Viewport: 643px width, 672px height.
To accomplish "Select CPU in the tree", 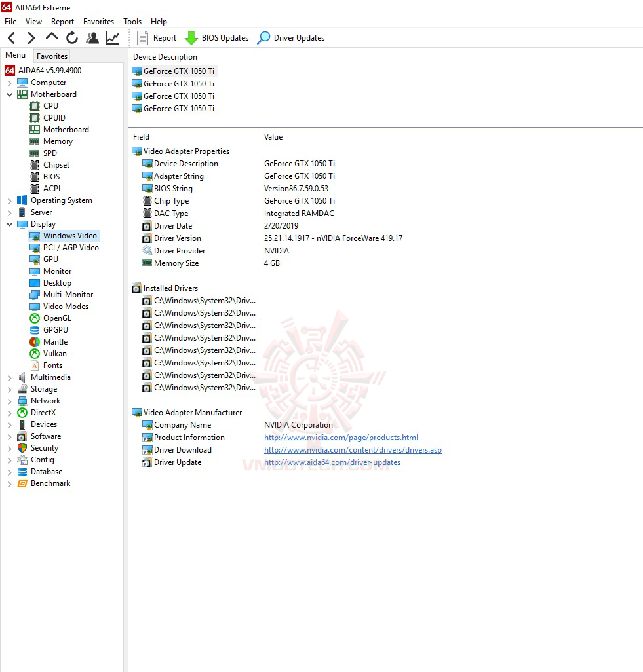I will tap(50, 106).
